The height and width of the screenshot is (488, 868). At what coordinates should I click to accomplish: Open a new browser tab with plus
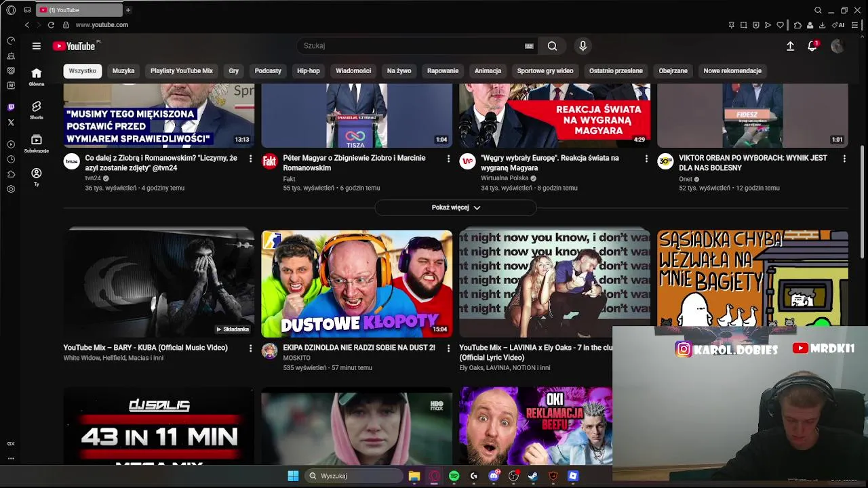pyautogui.click(x=127, y=10)
